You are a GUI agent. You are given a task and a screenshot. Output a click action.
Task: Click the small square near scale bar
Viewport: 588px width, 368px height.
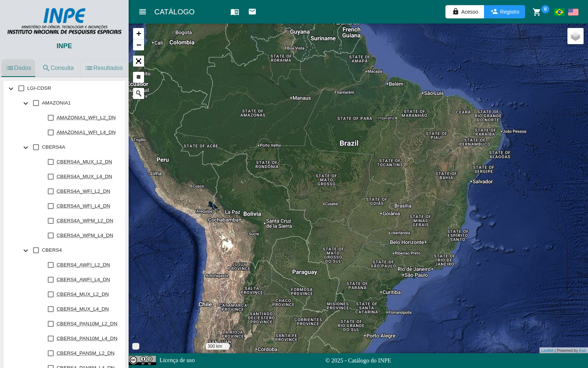(x=136, y=346)
